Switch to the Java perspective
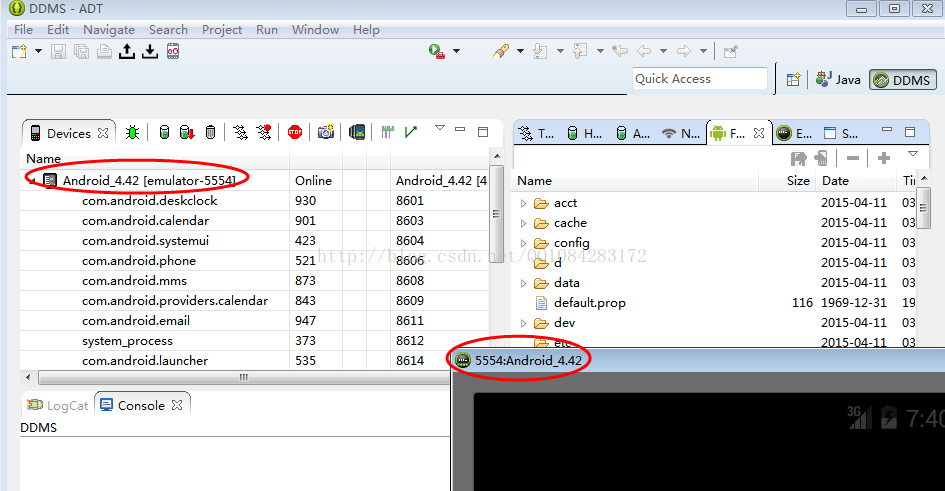Screen dimensions: 945x491 click(x=838, y=80)
